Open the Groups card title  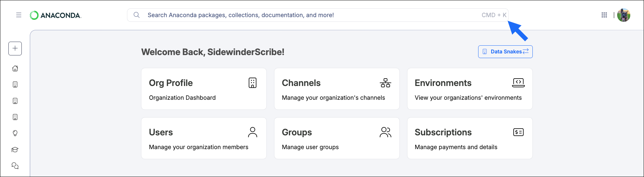297,132
